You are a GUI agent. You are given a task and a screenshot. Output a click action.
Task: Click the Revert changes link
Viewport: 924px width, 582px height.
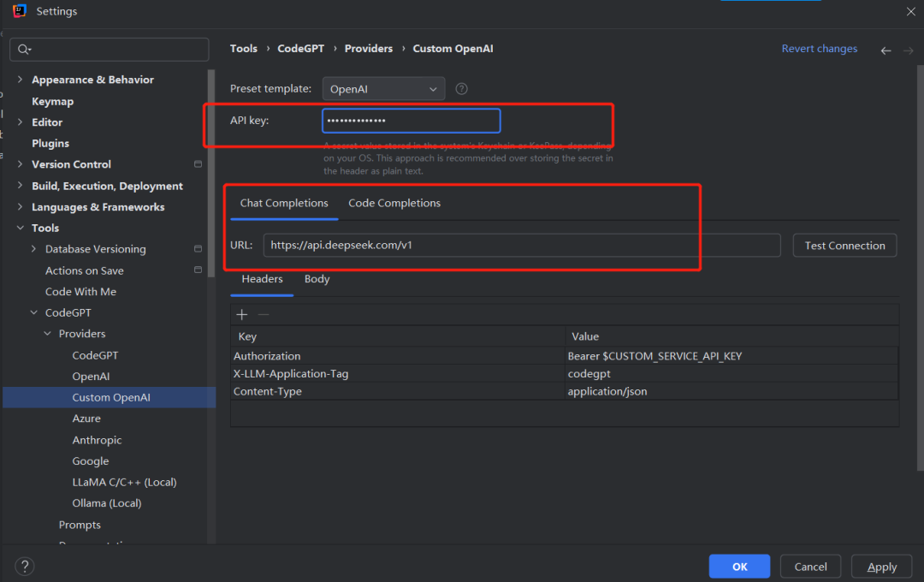tap(819, 49)
